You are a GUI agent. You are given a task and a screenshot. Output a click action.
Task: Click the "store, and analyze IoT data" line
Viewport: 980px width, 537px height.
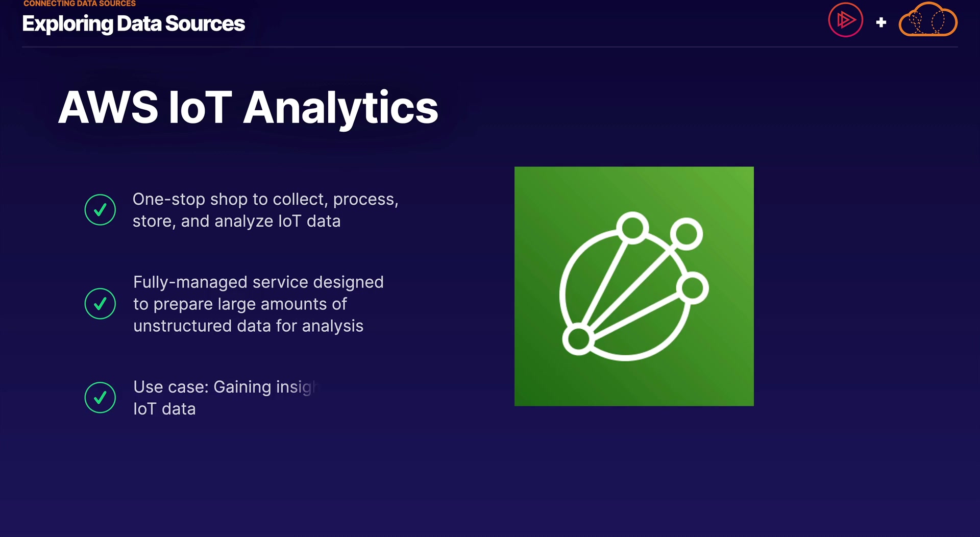pos(236,221)
